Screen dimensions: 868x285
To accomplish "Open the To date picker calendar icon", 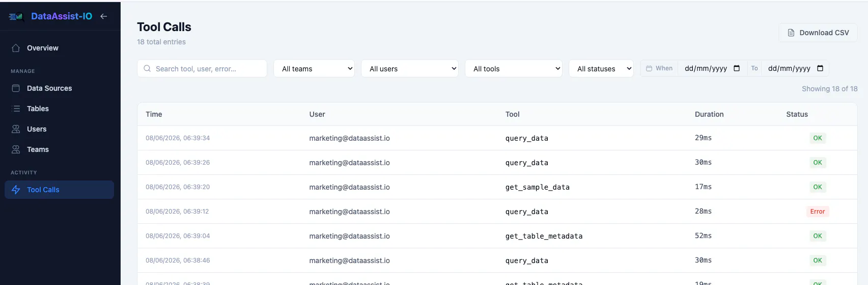I will [x=820, y=68].
